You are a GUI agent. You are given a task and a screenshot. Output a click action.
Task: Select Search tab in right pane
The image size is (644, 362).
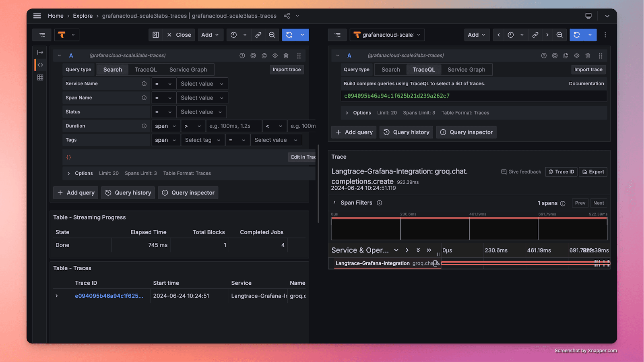[x=391, y=70]
